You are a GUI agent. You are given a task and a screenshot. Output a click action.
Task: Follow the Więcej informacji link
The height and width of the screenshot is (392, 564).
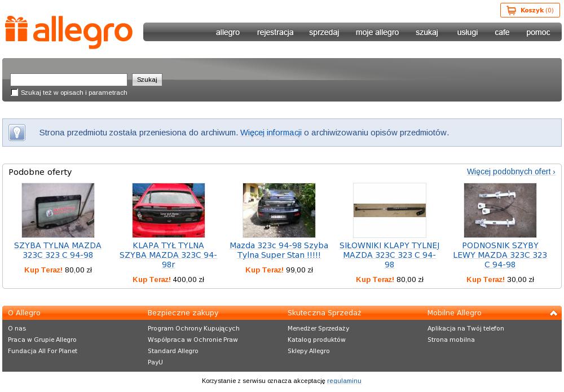pos(271,133)
